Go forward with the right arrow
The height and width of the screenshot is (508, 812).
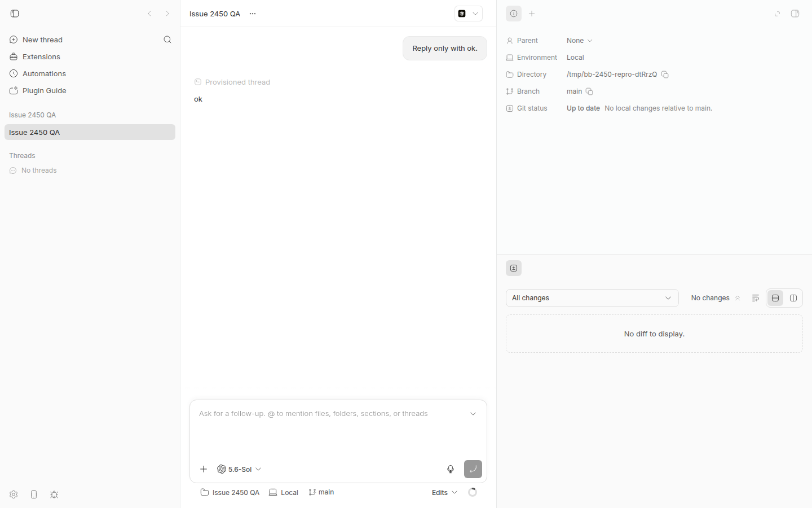point(167,14)
